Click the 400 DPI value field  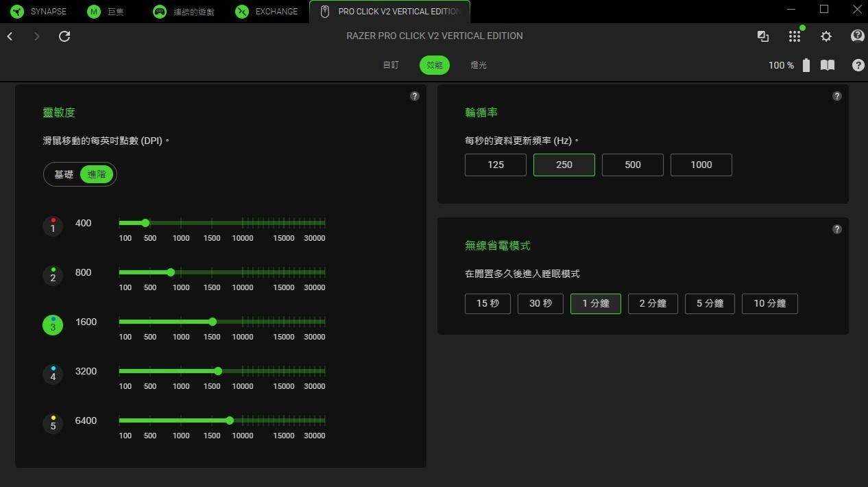click(x=83, y=223)
